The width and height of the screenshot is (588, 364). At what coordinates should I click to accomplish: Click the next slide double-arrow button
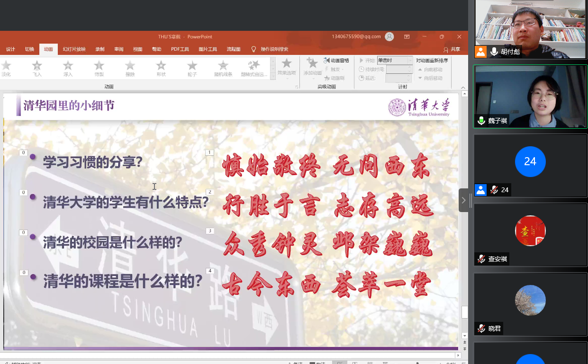[x=464, y=349]
